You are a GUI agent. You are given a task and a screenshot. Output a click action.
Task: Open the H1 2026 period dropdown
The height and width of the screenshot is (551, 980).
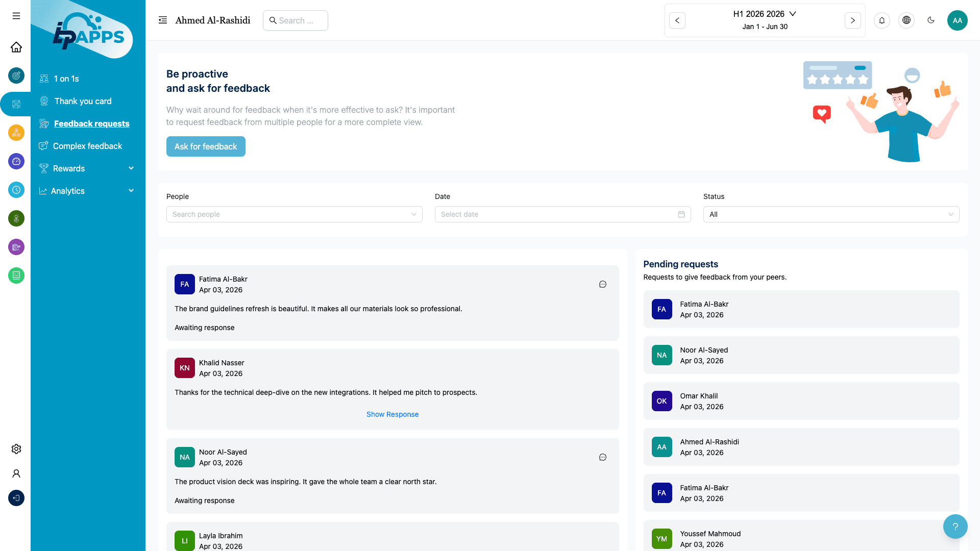coord(765,14)
